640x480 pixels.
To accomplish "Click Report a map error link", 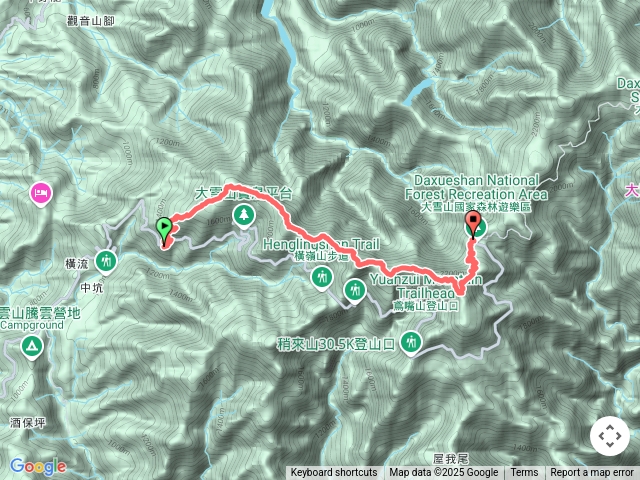I will pyautogui.click(x=592, y=473).
